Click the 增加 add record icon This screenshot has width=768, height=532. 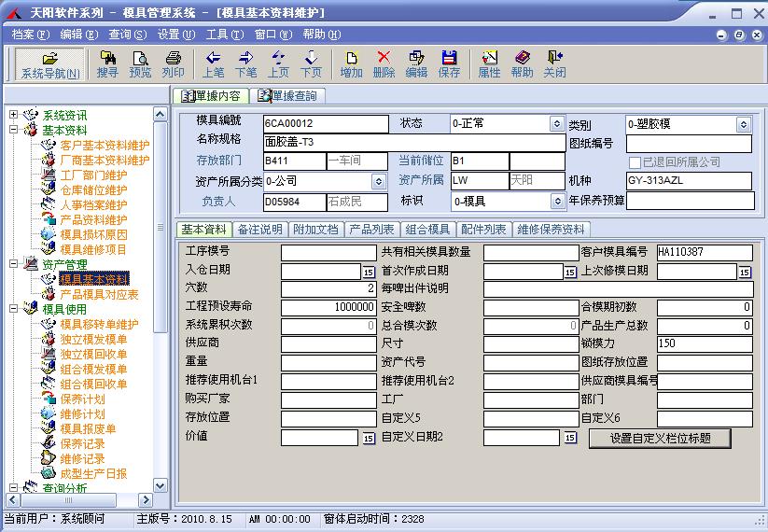(x=351, y=63)
